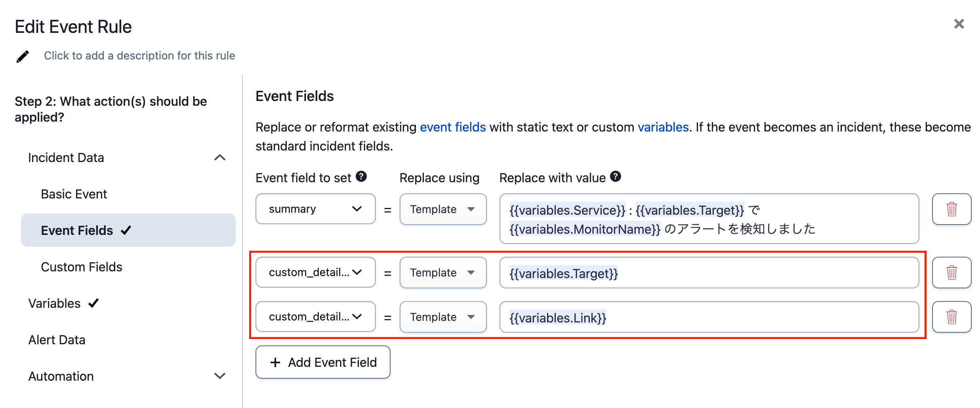
Task: Click the plus icon next to Add Event Field
Action: (275, 362)
